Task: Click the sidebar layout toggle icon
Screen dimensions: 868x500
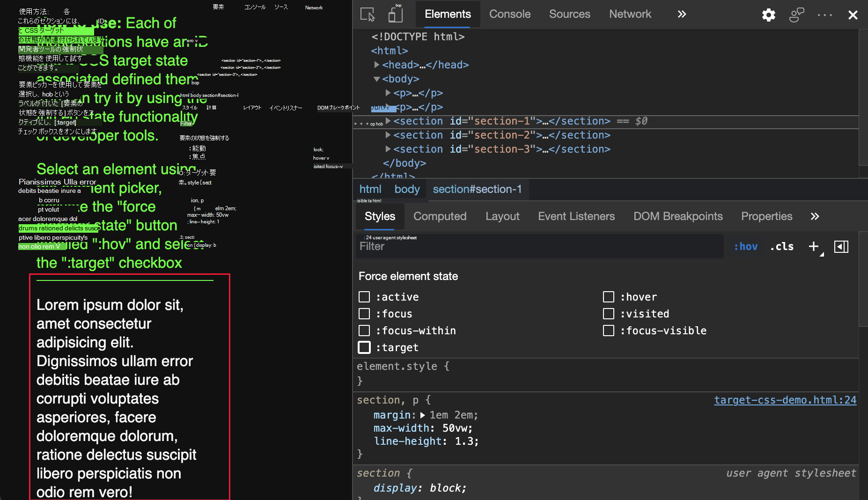Action: (841, 246)
